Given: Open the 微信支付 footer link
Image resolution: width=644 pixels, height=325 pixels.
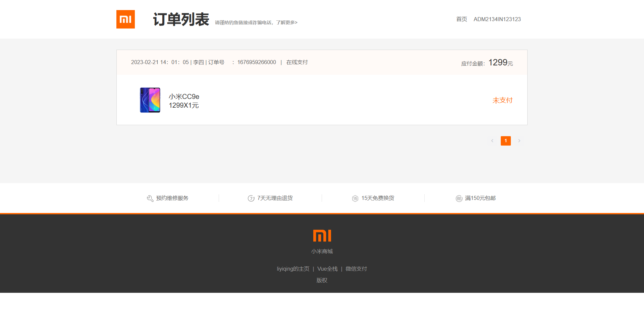Looking at the screenshot, I should tap(356, 269).
